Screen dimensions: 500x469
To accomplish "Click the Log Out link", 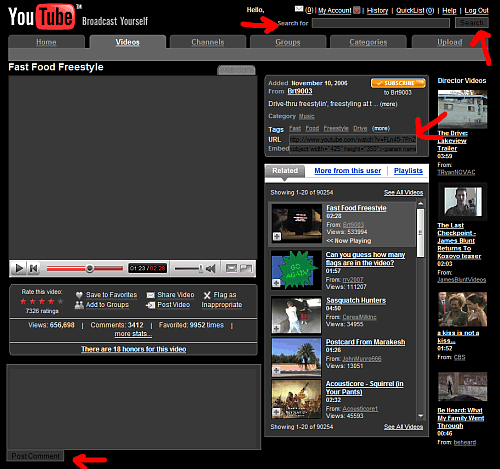I will tap(476, 11).
